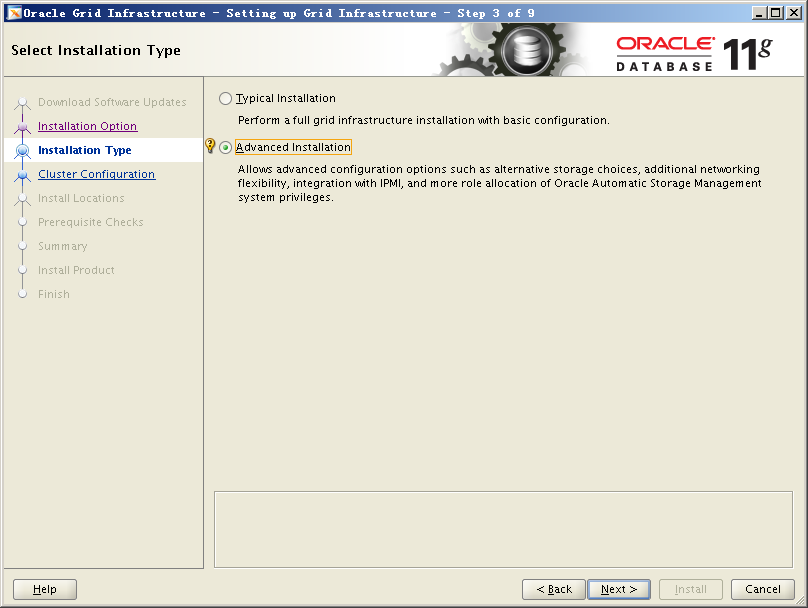The width and height of the screenshot is (808, 608).
Task: Go back with the Back button
Action: (x=553, y=589)
